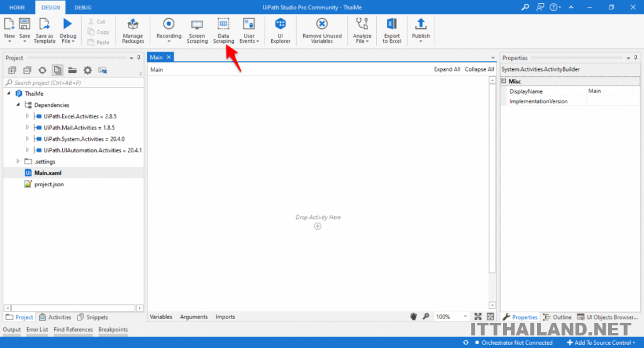Toggle Show All Files in Project panel
Screen dimensions: 644x348
pyautogui.click(x=57, y=70)
